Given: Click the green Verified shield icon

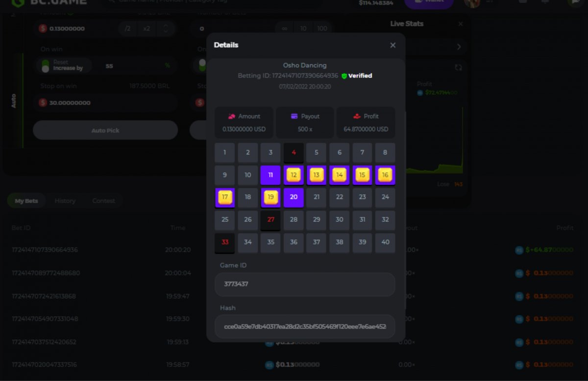Looking at the screenshot, I should (344, 76).
